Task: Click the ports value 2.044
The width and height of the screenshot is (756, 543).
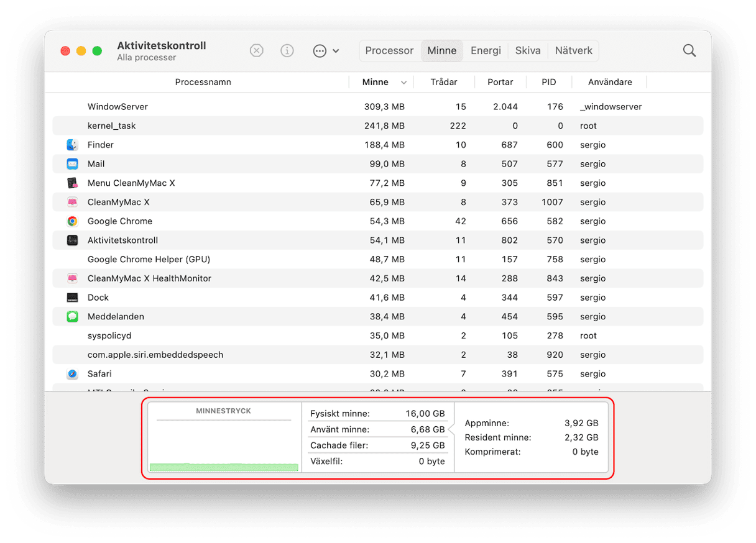Action: [505, 107]
